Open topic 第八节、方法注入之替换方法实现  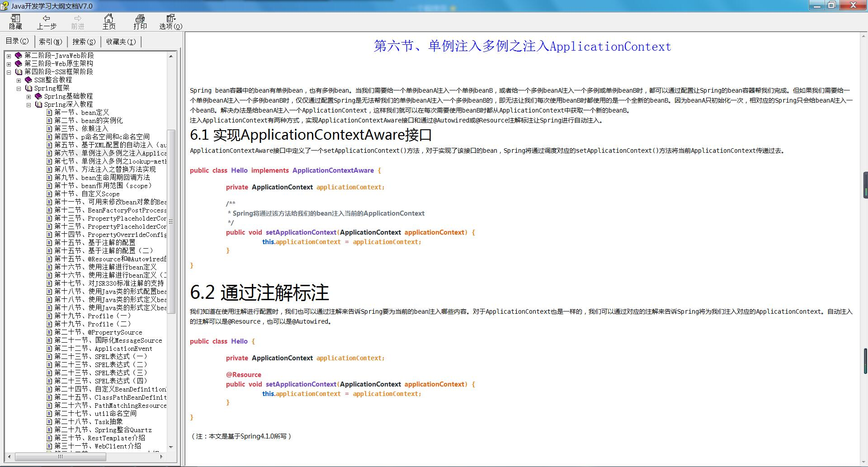point(105,170)
